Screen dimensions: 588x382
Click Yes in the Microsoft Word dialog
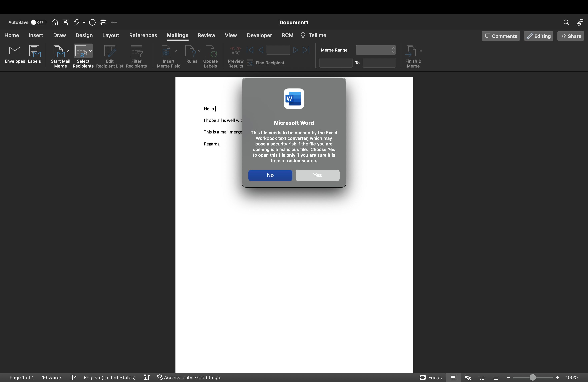click(x=317, y=175)
